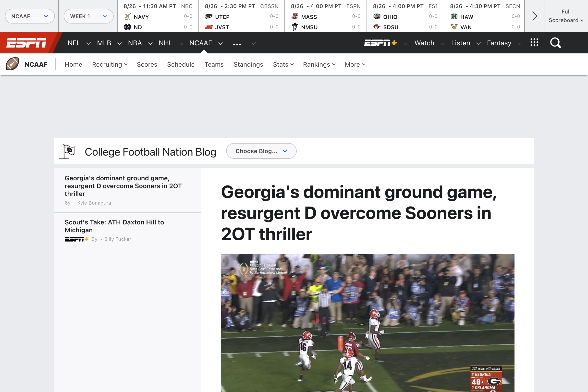Open the NCAAF league selector dropdown

(x=30, y=16)
